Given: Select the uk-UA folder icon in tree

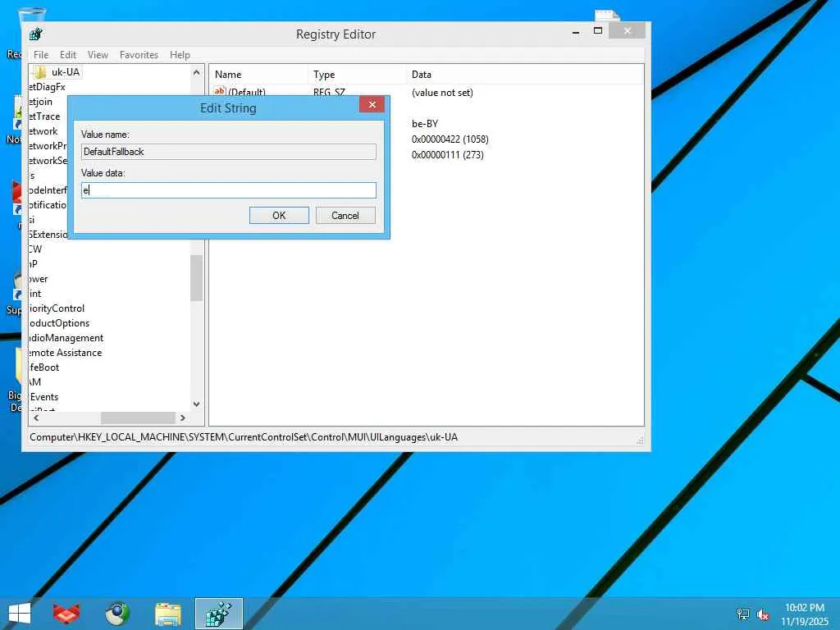Looking at the screenshot, I should coord(39,72).
